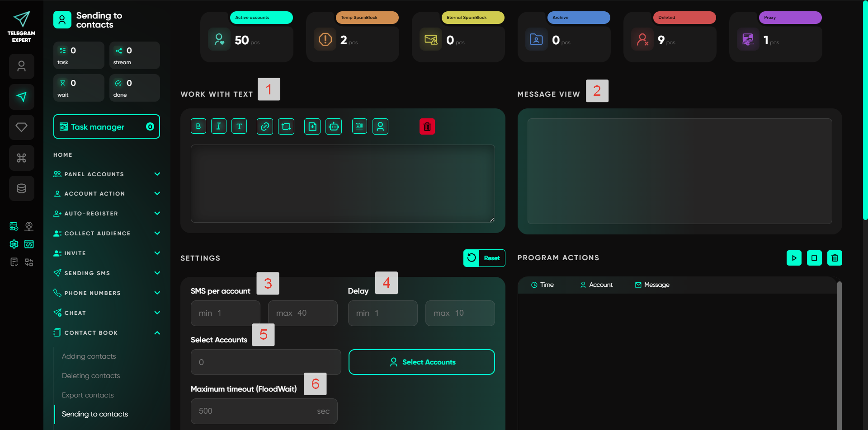
Task: Open the Task manager
Action: (x=107, y=127)
